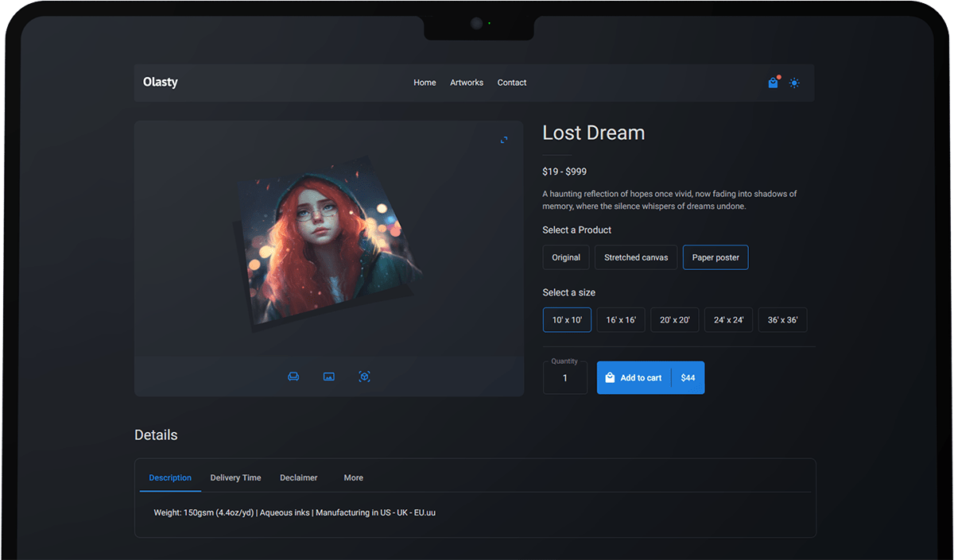954x560 pixels.
Task: Open the Declaimer tab
Action: coord(298,478)
